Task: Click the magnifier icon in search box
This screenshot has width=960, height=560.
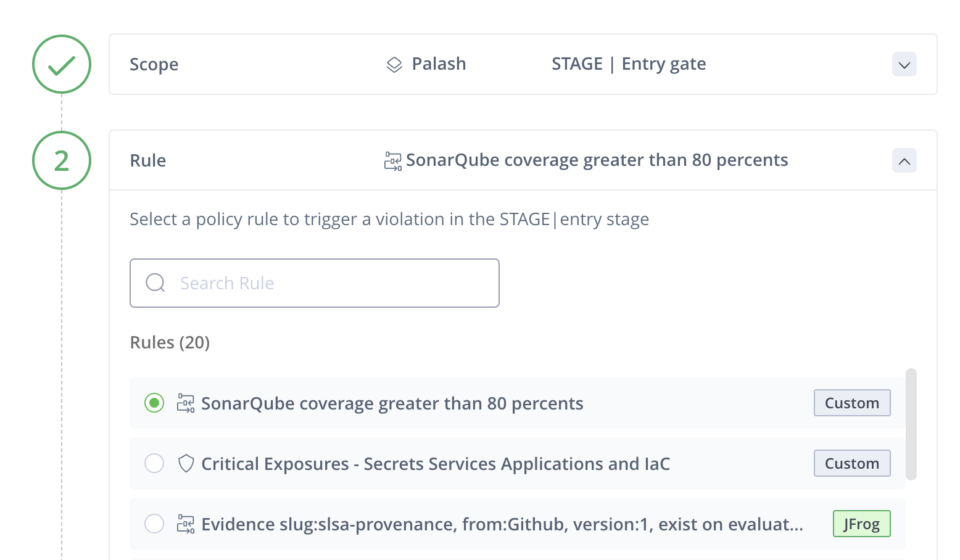Action: coord(155,283)
